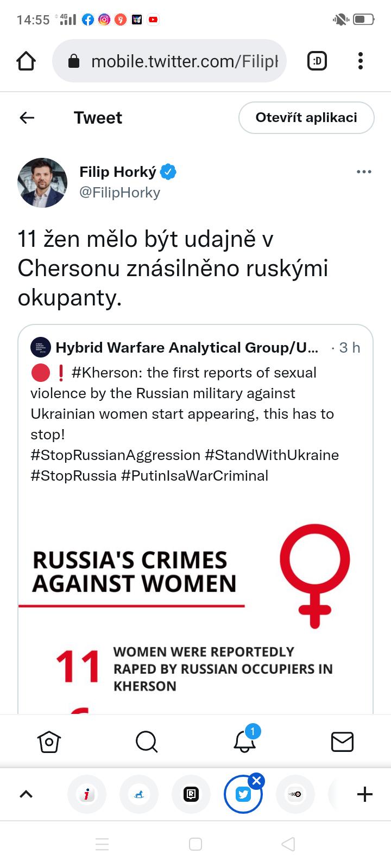Tap the back arrow beside Tweet
Viewport: 391px width, 868px height.
pyautogui.click(x=27, y=118)
